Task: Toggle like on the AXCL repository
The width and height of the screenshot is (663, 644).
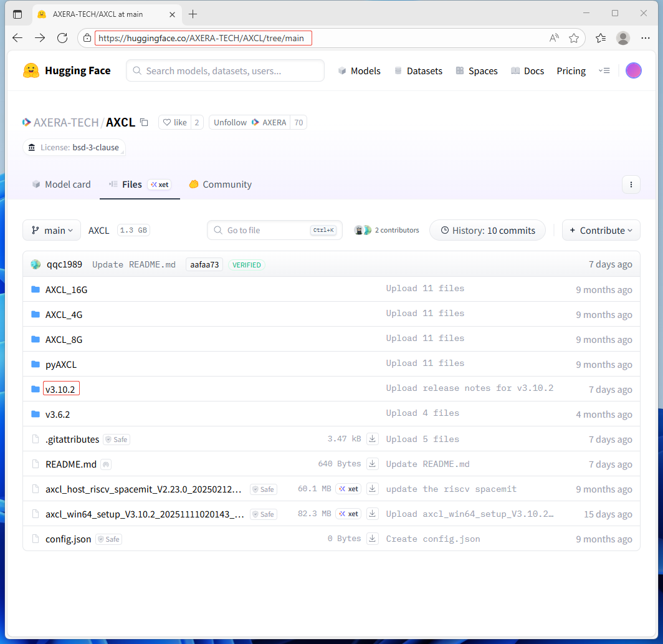Action: (174, 123)
